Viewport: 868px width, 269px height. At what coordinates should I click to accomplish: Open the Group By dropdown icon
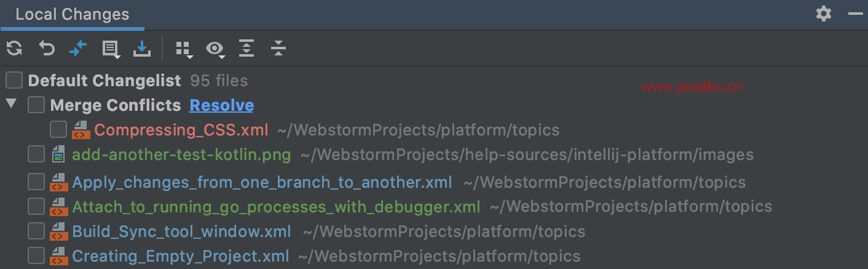coord(184,49)
